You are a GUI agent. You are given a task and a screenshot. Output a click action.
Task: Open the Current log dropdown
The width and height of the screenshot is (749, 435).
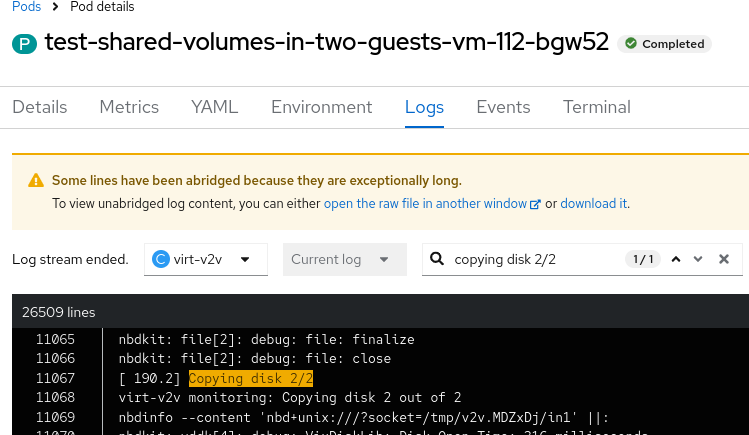coord(344,260)
